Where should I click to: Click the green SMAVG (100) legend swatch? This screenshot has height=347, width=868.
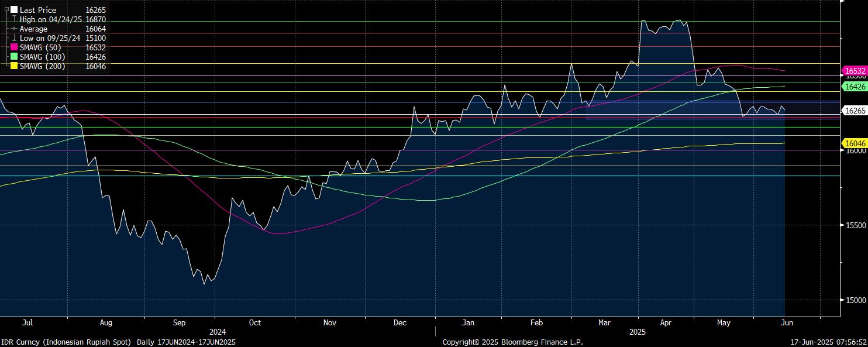point(14,57)
